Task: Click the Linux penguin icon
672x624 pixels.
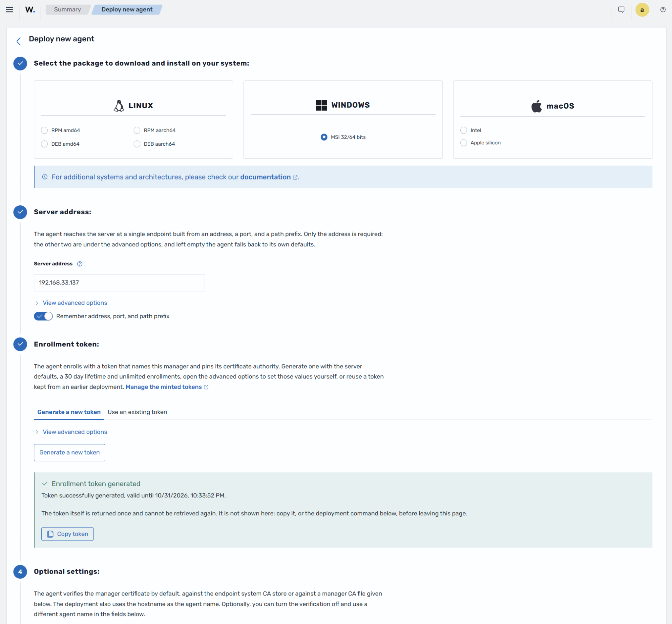Action: coord(118,106)
